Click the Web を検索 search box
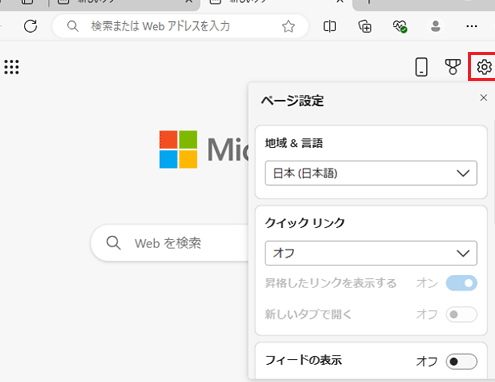 170,243
